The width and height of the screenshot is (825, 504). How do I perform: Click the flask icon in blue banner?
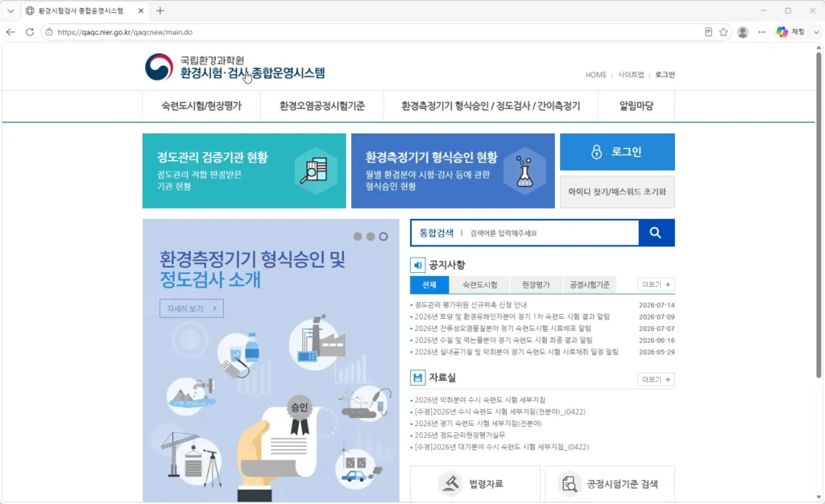pos(524,171)
